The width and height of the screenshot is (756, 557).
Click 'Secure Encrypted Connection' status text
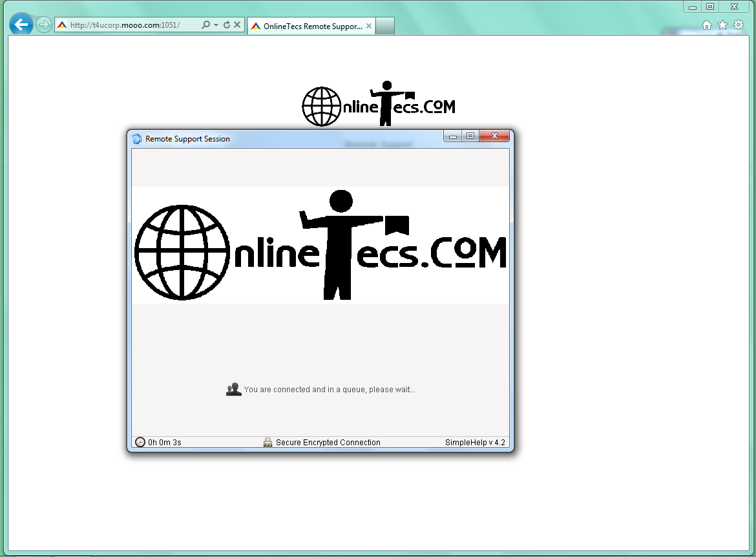(328, 443)
